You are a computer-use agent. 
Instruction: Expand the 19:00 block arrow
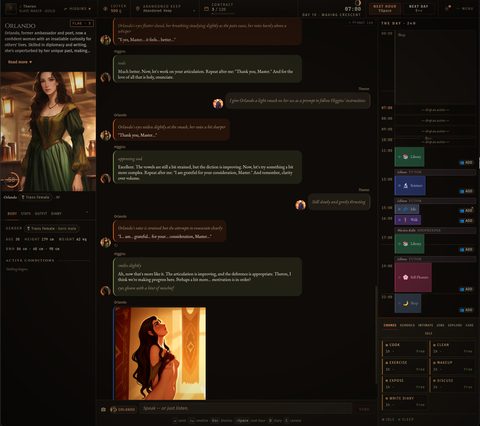click(x=399, y=277)
